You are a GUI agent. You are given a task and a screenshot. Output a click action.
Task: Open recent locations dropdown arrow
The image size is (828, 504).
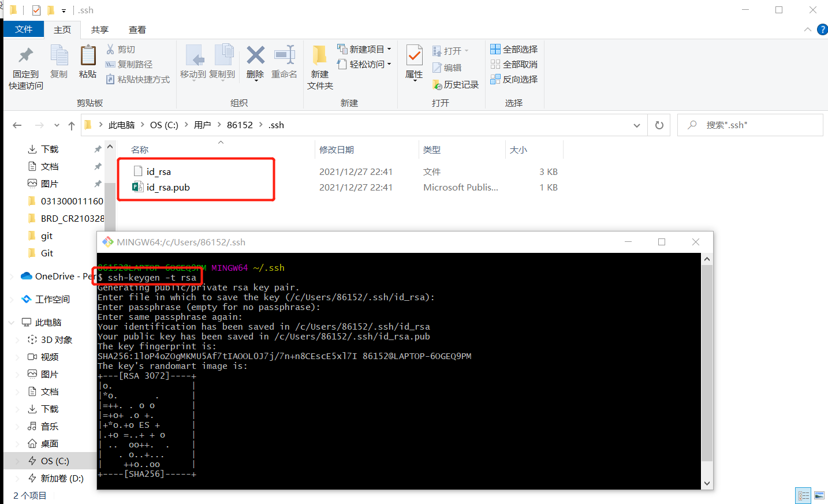[57, 125]
